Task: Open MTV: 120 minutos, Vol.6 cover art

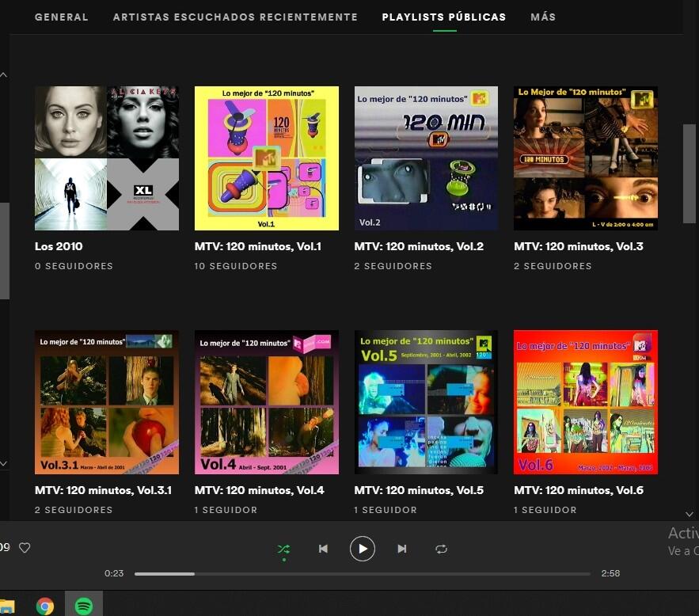Action: click(x=586, y=402)
